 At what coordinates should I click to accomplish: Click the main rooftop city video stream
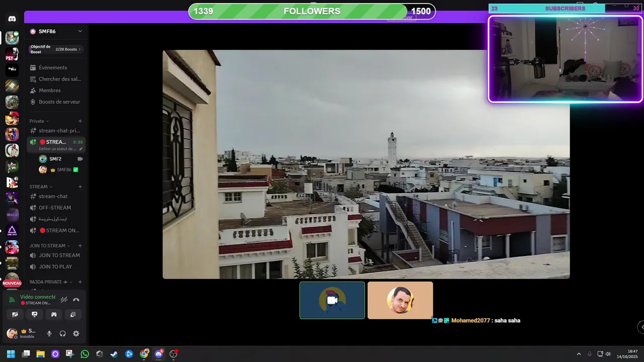[366, 164]
